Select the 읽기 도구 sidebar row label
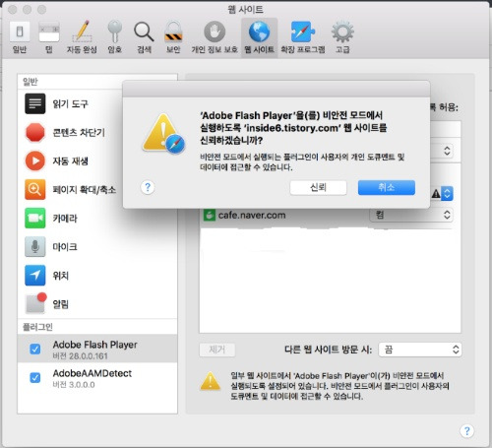 coord(71,104)
